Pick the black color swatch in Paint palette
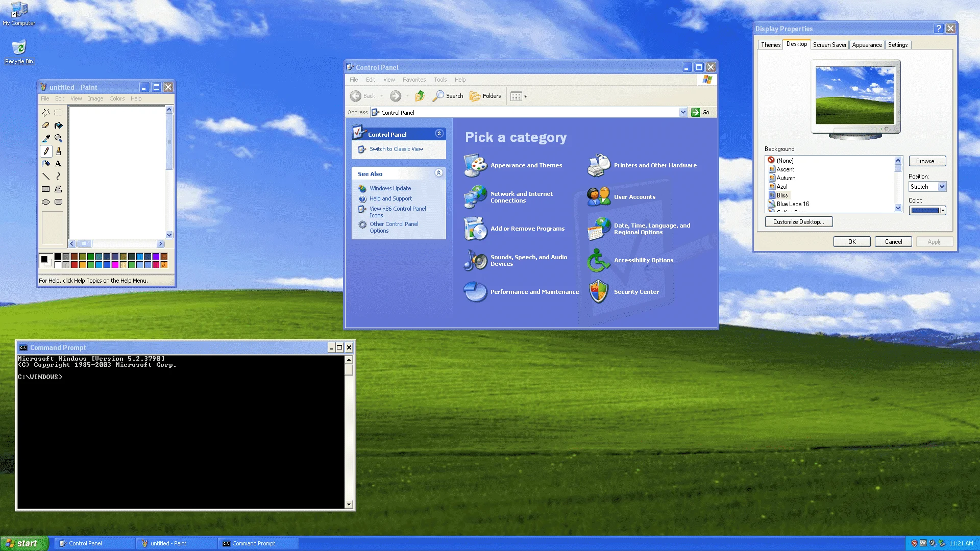The height and width of the screenshot is (551, 980). pos(58,257)
